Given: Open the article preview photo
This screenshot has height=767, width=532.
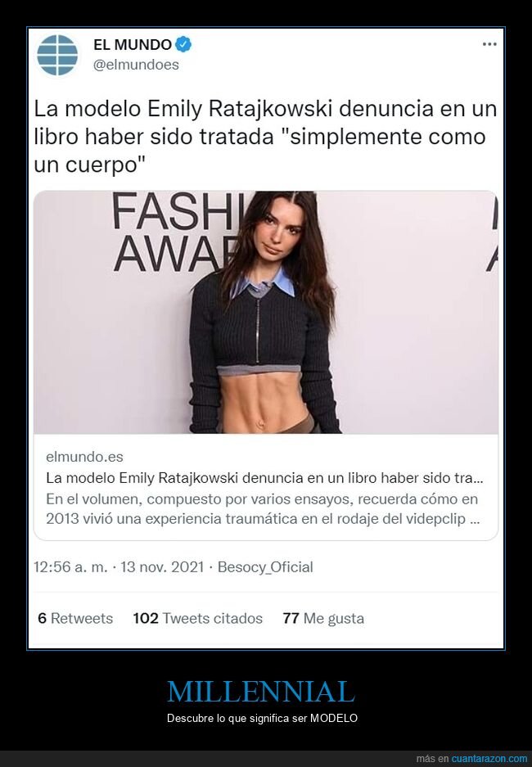Looking at the screenshot, I should [x=265, y=312].
